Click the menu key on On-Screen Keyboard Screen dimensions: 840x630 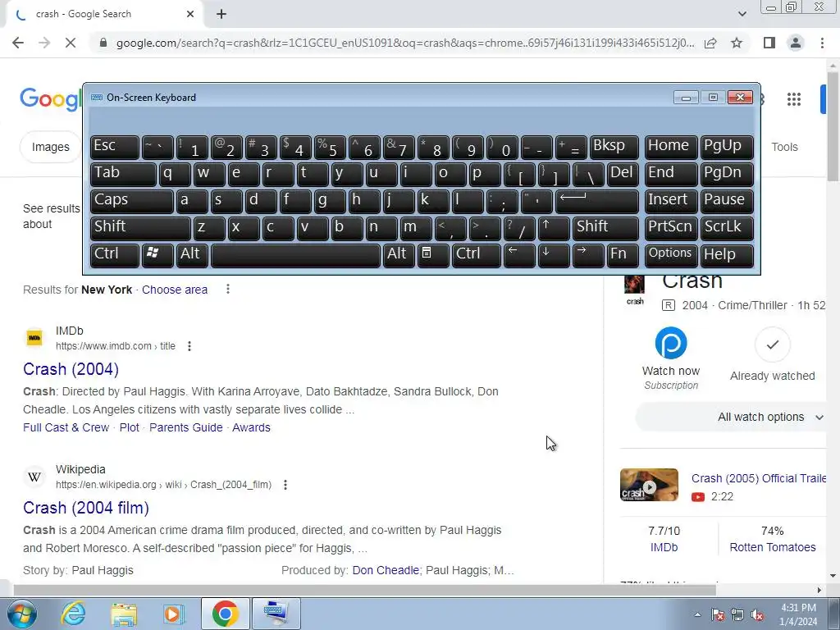tap(433, 254)
